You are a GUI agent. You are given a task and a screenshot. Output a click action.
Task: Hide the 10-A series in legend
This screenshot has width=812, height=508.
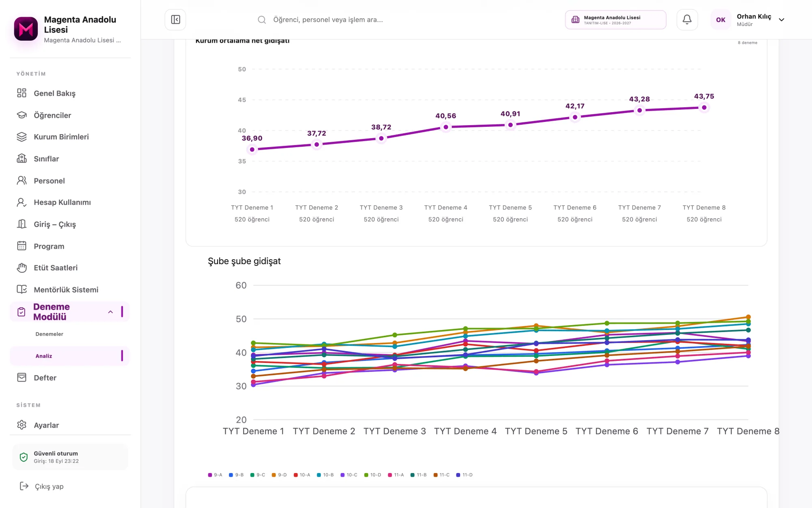click(302, 475)
